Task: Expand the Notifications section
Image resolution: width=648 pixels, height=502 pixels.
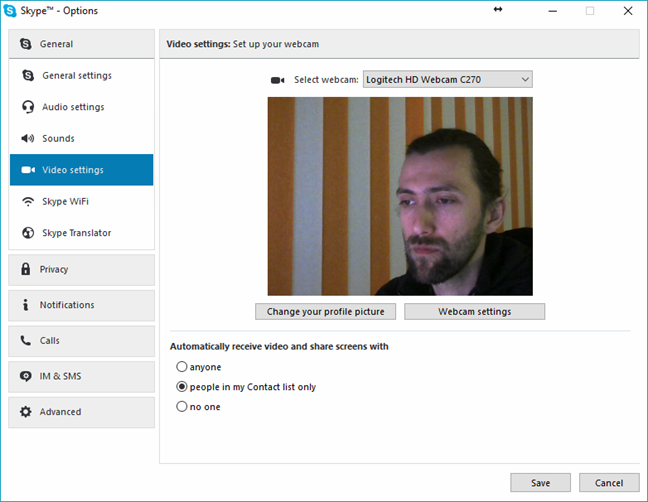Action: [x=81, y=305]
